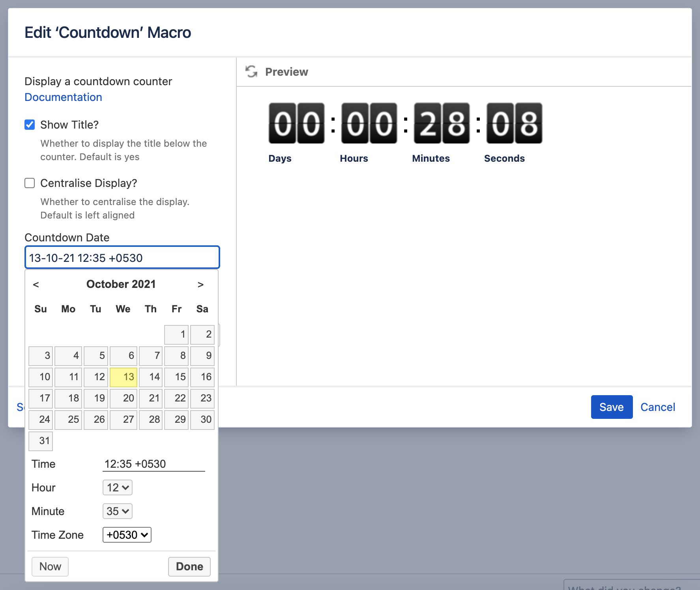Click the Done button to confirm the date
This screenshot has height=590, width=700.
[189, 566]
